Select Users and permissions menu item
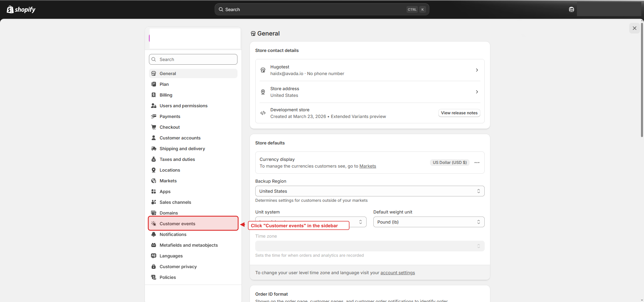The image size is (644, 302). click(193, 106)
